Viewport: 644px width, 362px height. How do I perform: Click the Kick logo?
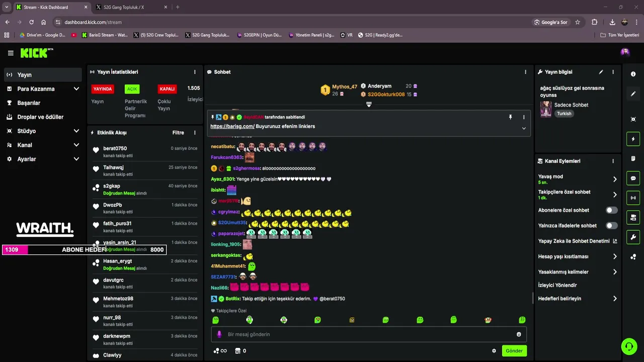click(x=36, y=53)
